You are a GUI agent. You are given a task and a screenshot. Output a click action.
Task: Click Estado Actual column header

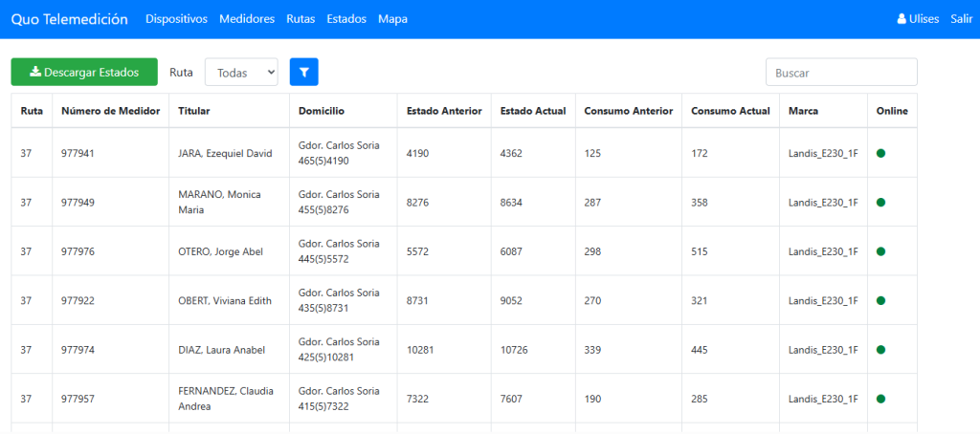click(533, 111)
